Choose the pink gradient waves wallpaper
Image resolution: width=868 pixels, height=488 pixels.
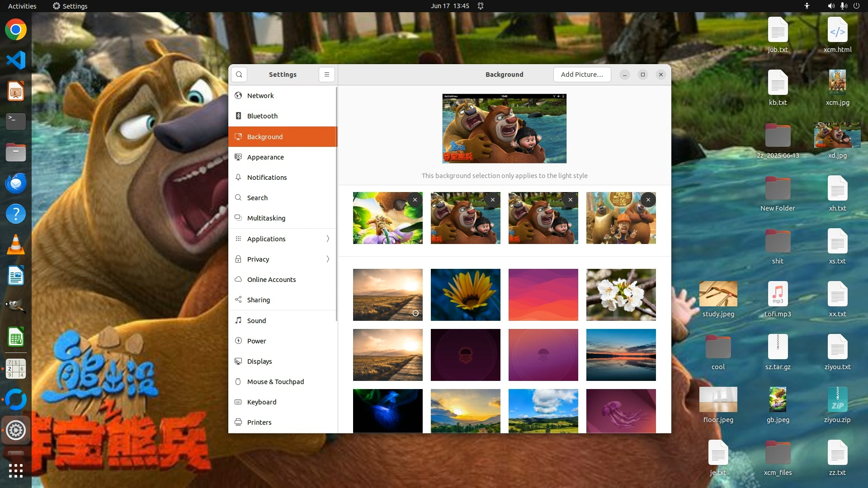point(543,295)
